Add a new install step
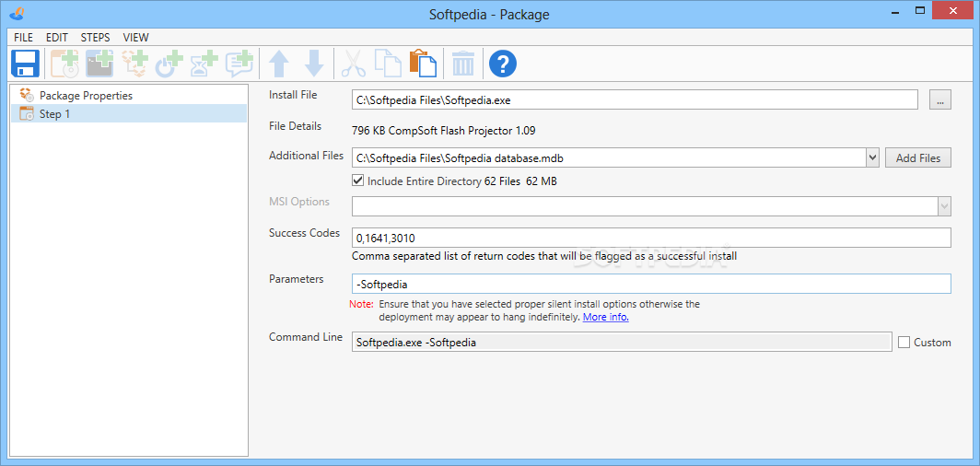 pos(64,64)
